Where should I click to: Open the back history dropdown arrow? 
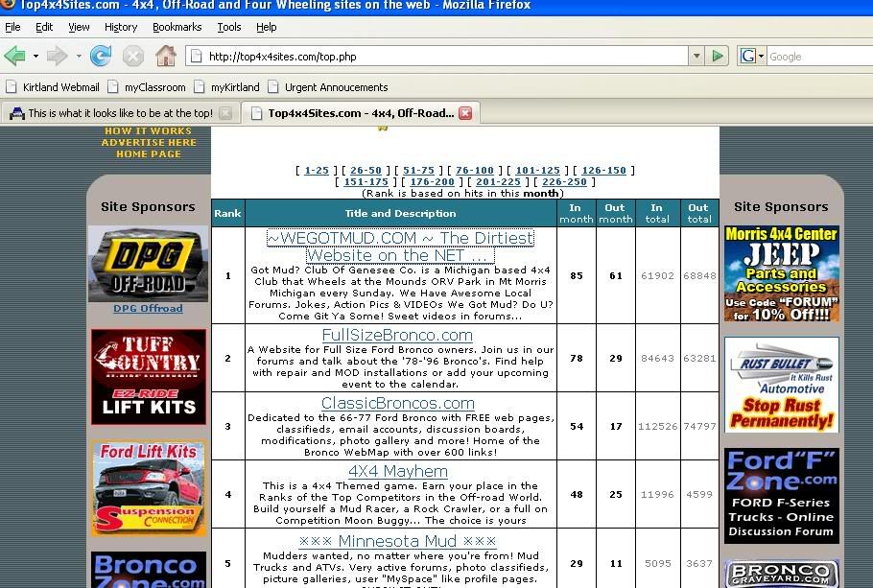(x=35, y=56)
